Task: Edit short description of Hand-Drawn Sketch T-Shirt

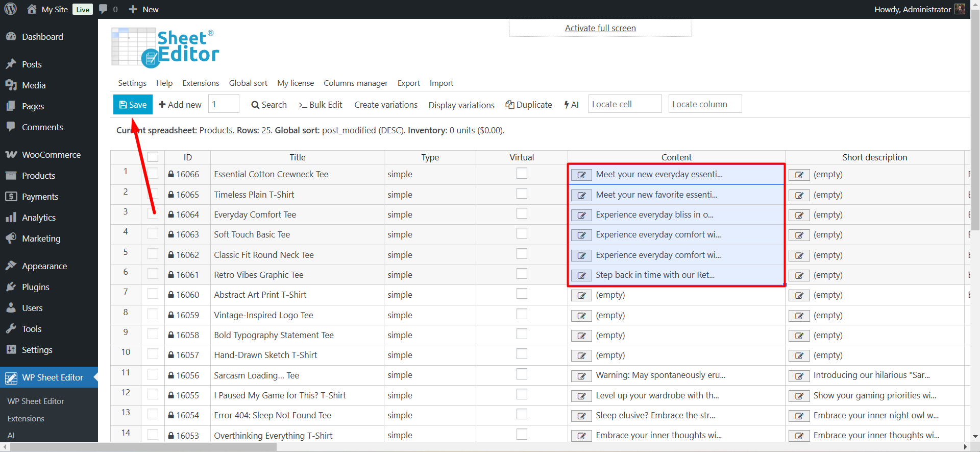Action: pos(799,355)
